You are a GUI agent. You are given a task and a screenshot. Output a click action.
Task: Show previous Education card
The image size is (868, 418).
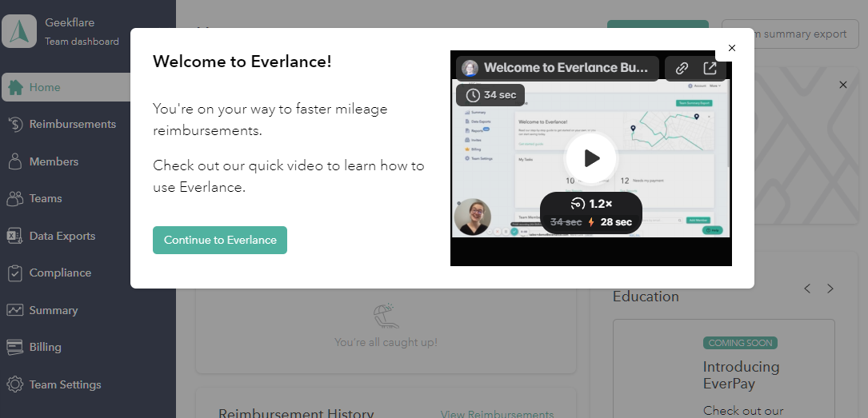[x=807, y=289]
